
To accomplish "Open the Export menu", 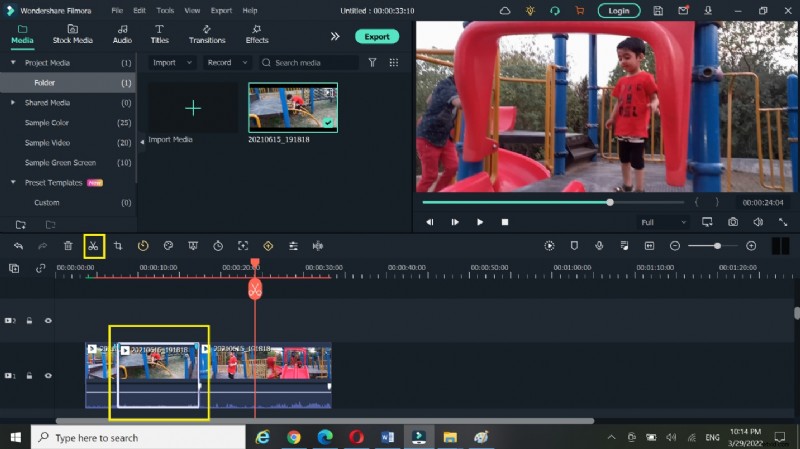I will tap(221, 10).
